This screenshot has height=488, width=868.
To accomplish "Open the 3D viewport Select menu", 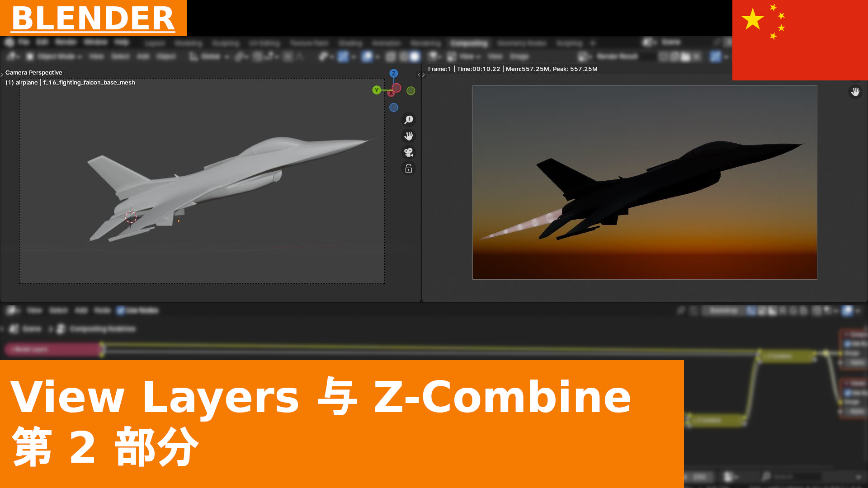I will tap(120, 56).
